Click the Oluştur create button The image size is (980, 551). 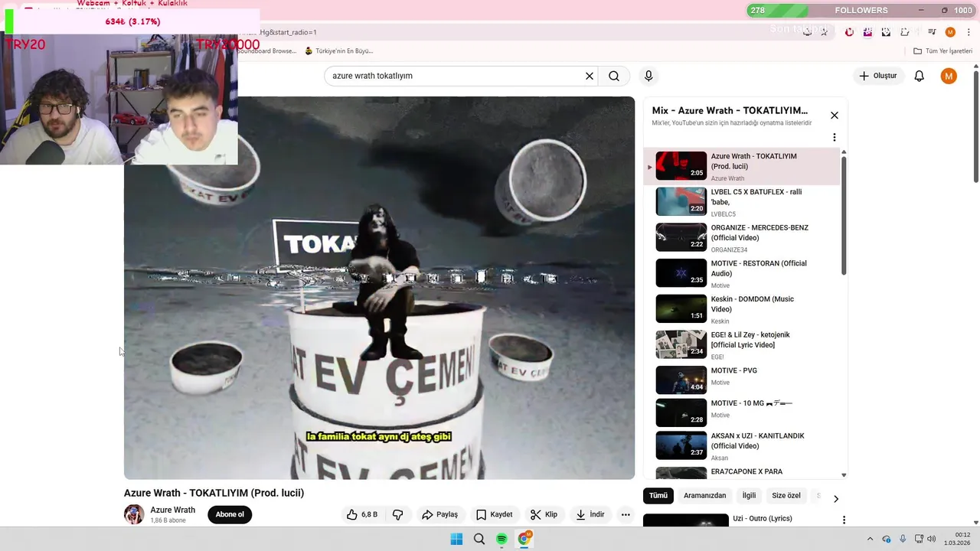tap(877, 76)
